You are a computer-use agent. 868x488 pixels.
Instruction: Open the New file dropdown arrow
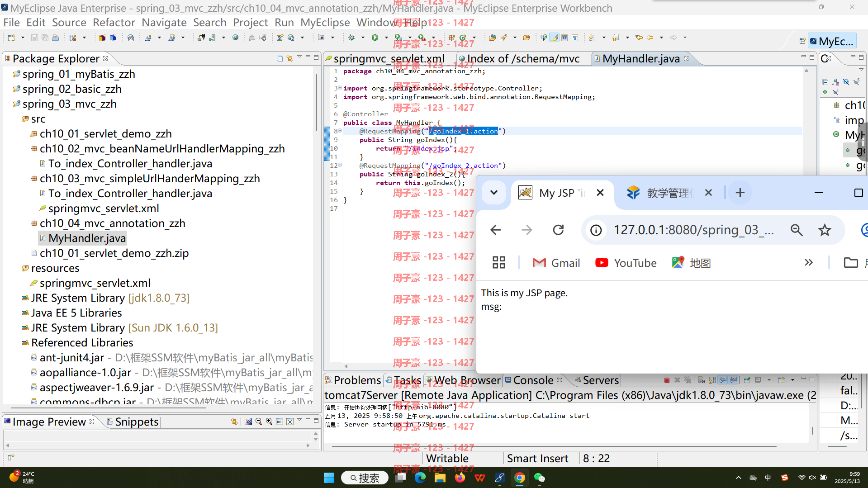(23, 38)
